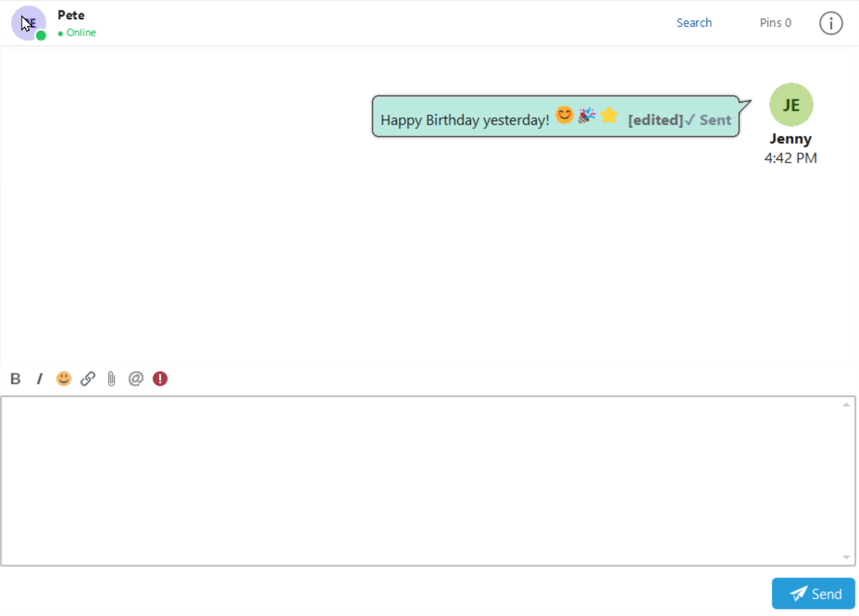
Task: Click the smiling face emoji in the message
Action: click(565, 115)
